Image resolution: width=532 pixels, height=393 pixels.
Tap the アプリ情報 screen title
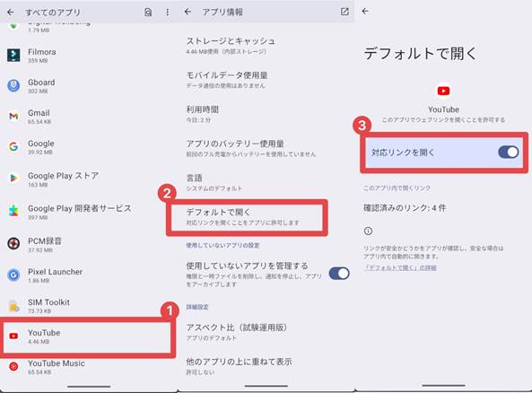222,12
